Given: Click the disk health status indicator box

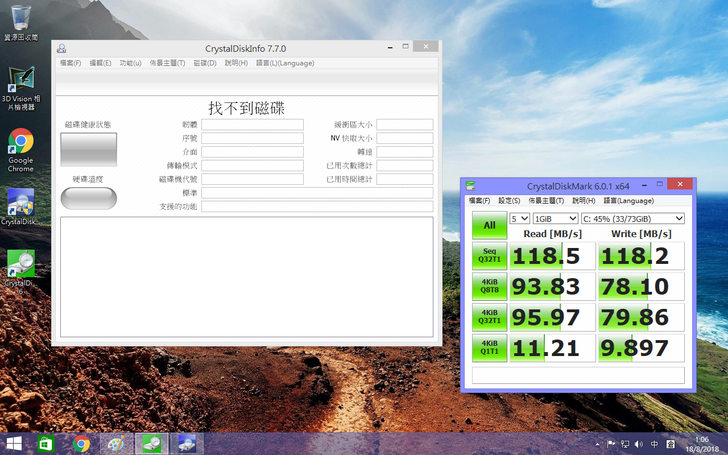Looking at the screenshot, I should point(88,150).
